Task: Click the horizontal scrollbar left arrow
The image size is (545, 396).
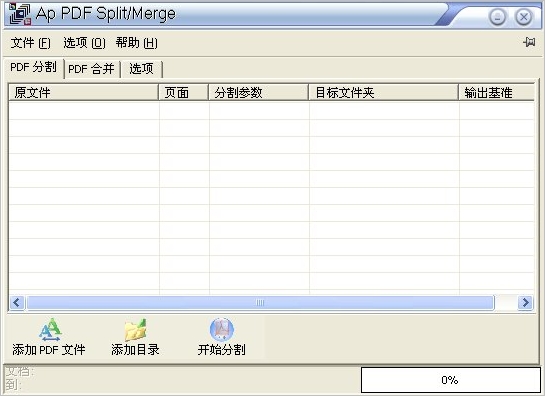Action: [x=17, y=302]
